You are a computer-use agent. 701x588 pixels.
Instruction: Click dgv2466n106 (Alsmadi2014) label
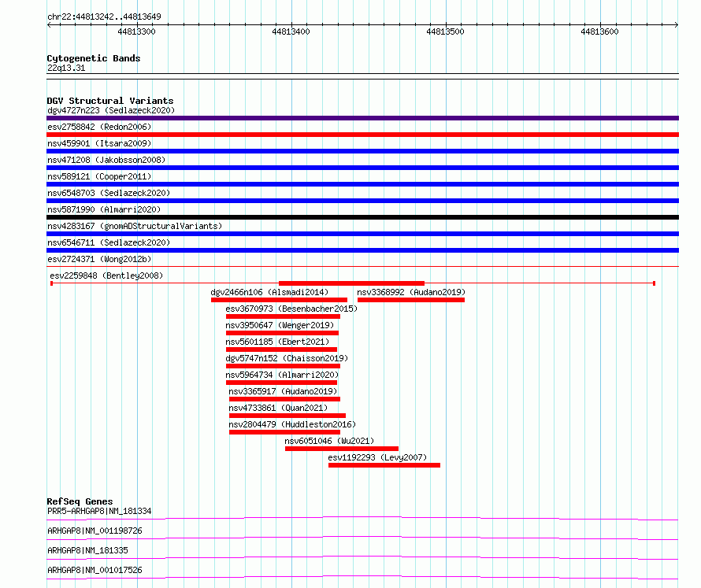(x=269, y=292)
